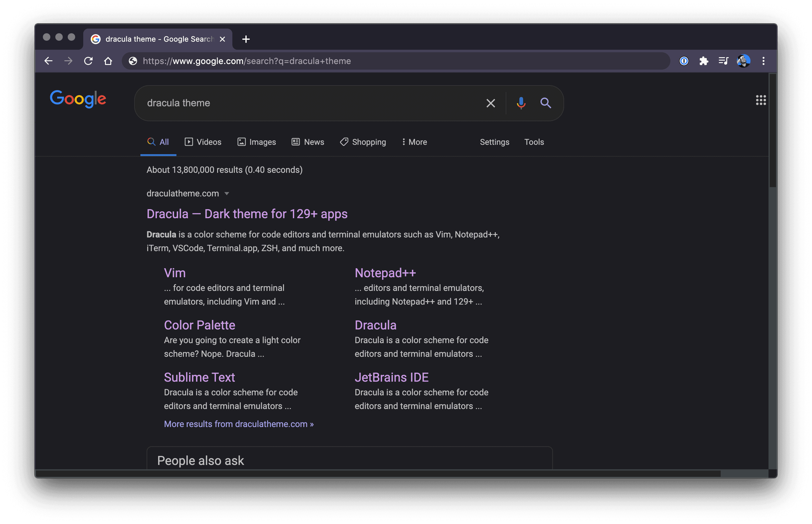Screen dimensions: 812x524
Task: Reload the page with the refresh icon
Action: (x=89, y=61)
